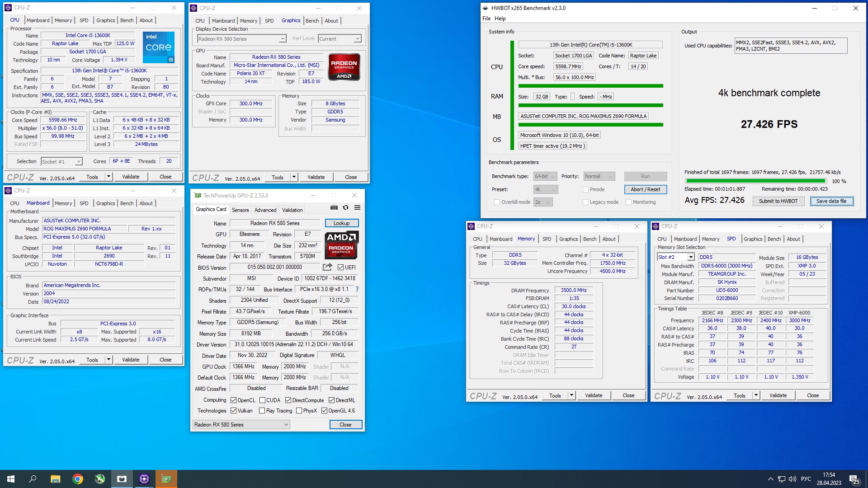The image size is (868, 488).
Task: Click the 27.426 FPS result text
Action: pyautogui.click(x=769, y=124)
